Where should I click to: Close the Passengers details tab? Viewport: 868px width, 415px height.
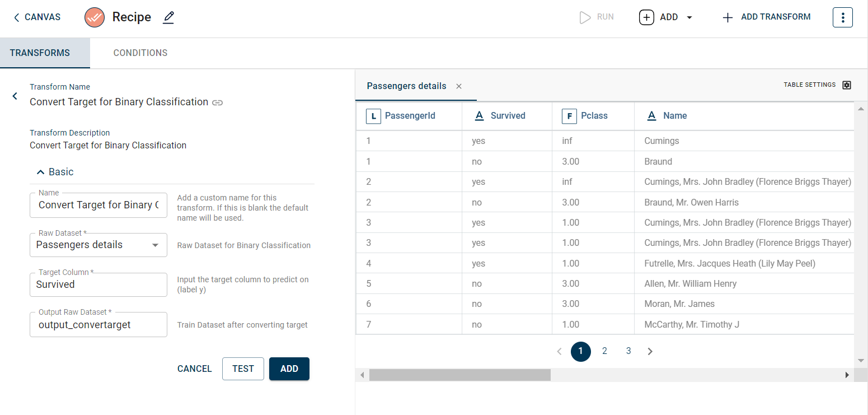(459, 86)
